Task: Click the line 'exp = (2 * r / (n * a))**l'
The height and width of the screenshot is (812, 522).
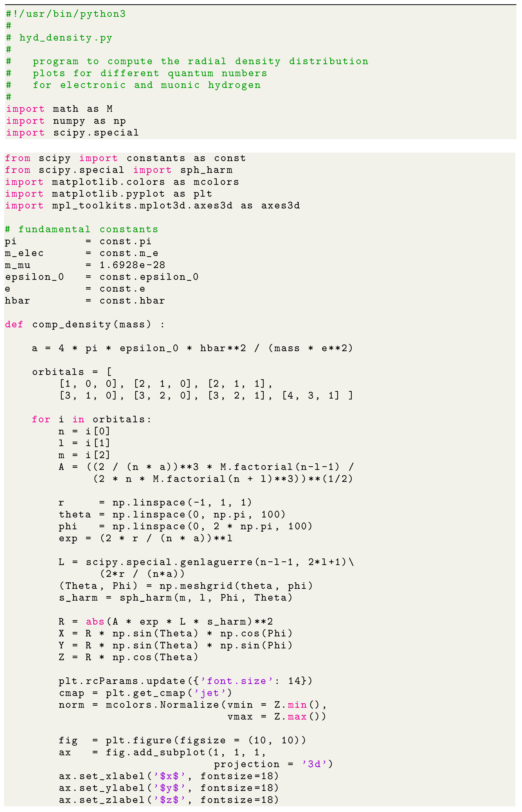Action: click(146, 538)
